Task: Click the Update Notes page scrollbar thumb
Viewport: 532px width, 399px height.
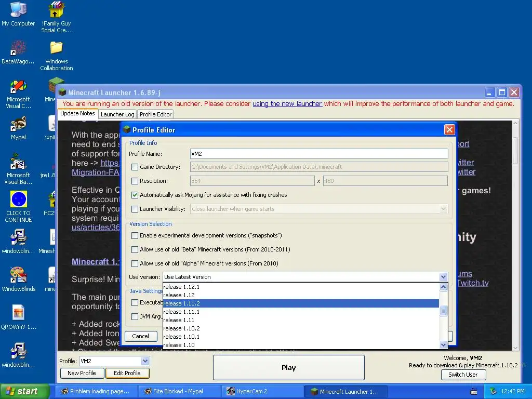Action: point(515,151)
